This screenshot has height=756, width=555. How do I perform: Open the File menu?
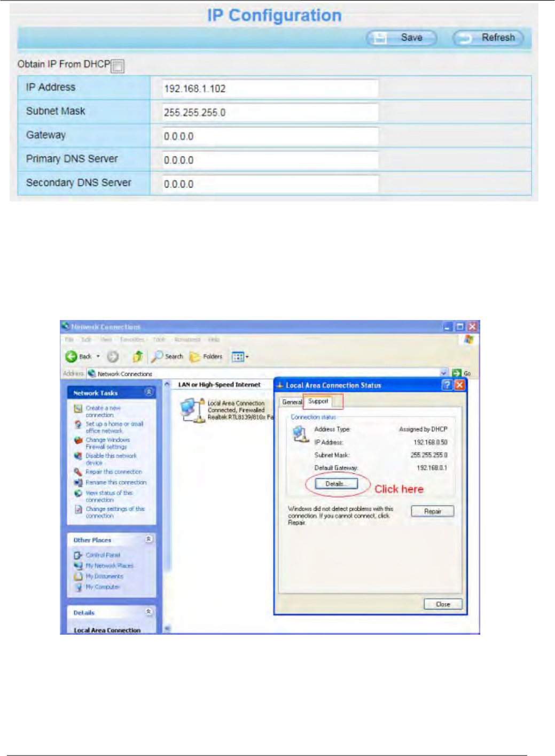[x=69, y=340]
